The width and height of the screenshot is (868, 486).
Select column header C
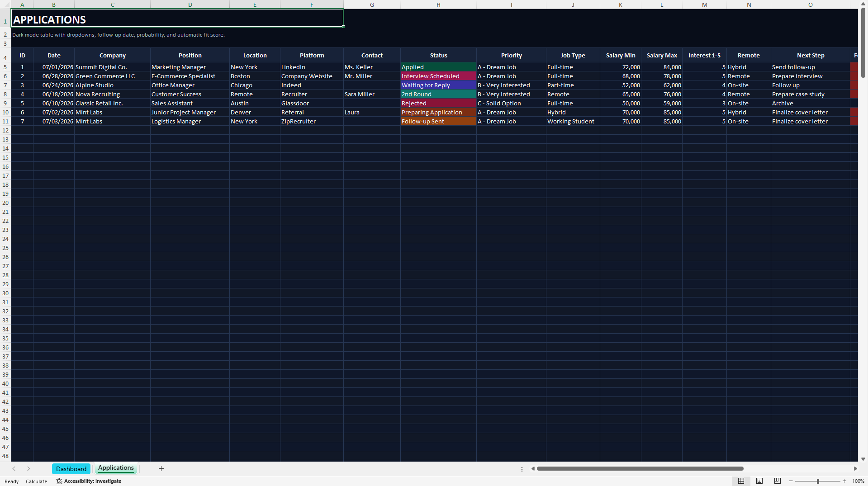coord(113,5)
